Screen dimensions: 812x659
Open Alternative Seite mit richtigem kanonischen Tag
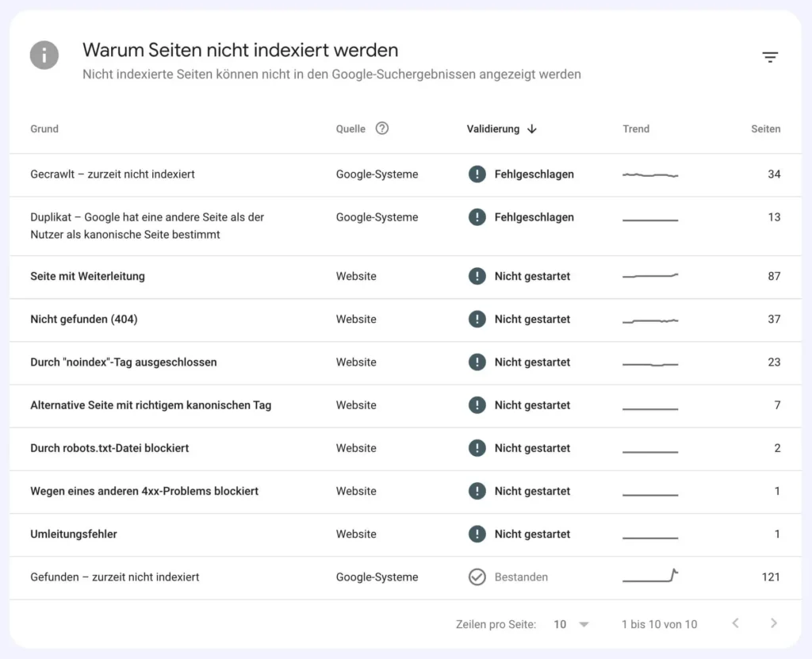tap(151, 405)
